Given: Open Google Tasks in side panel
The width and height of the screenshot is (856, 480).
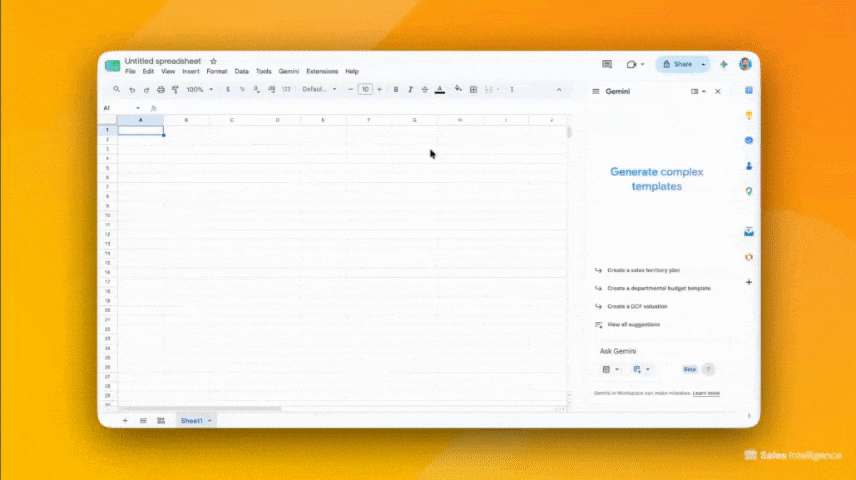Looking at the screenshot, I should (x=749, y=140).
